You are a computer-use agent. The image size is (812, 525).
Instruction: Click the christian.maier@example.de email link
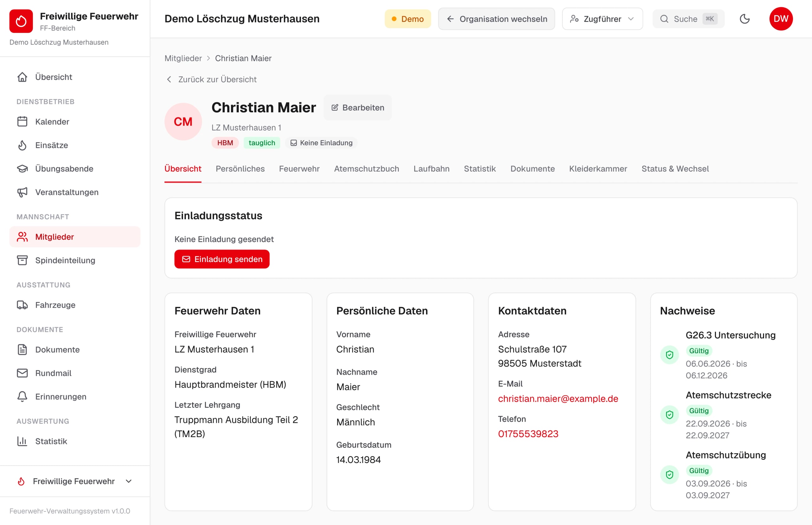coord(558,398)
